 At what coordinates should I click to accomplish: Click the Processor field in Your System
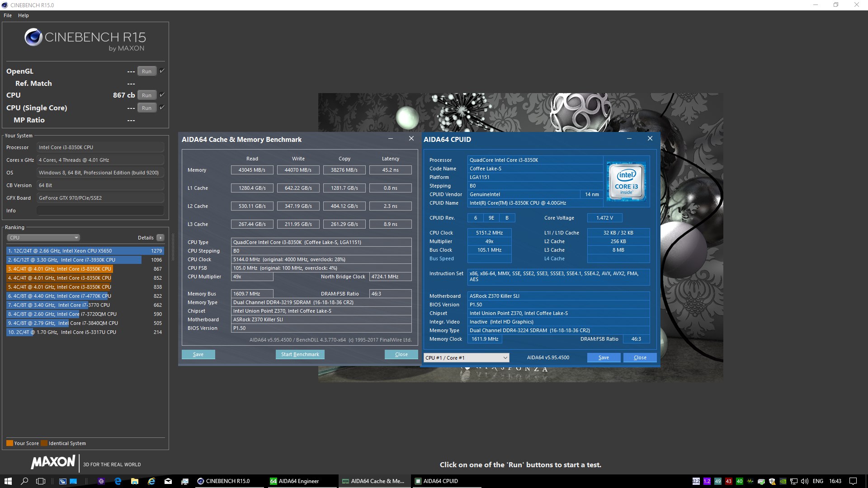point(100,147)
